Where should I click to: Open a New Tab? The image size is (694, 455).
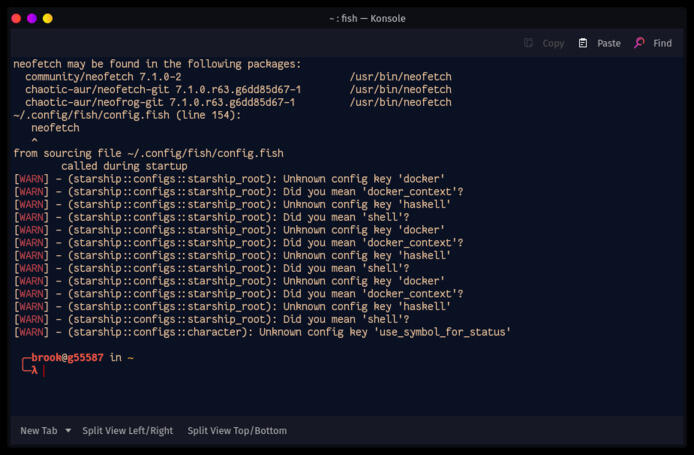(39, 431)
